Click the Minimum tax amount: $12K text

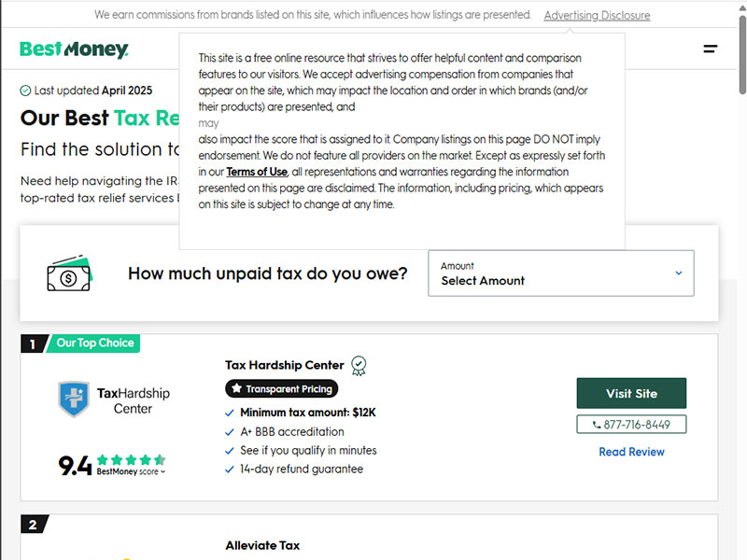[x=308, y=413]
